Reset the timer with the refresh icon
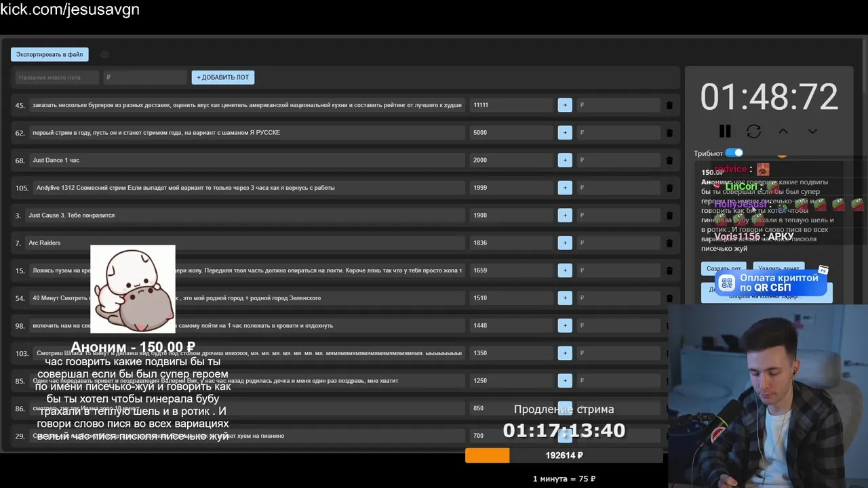868x488 pixels. click(x=753, y=131)
